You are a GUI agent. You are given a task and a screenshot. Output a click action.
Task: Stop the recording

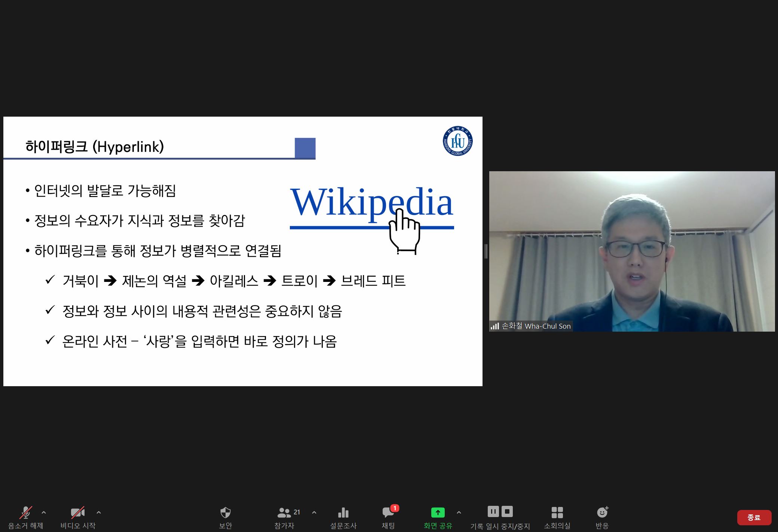coord(507,511)
